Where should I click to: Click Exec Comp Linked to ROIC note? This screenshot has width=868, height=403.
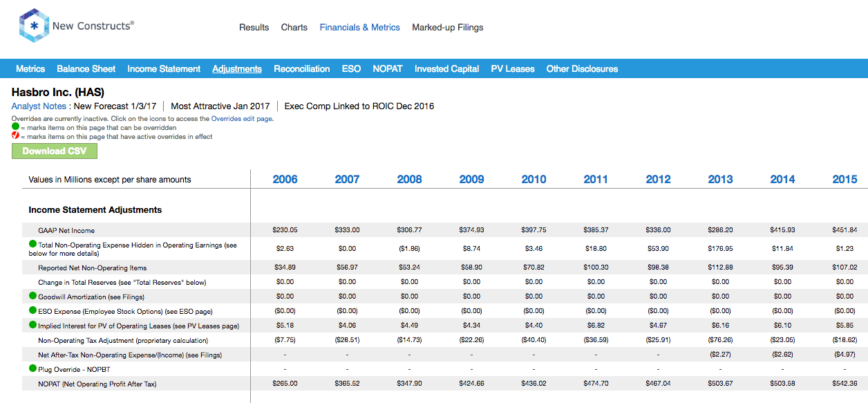(359, 106)
